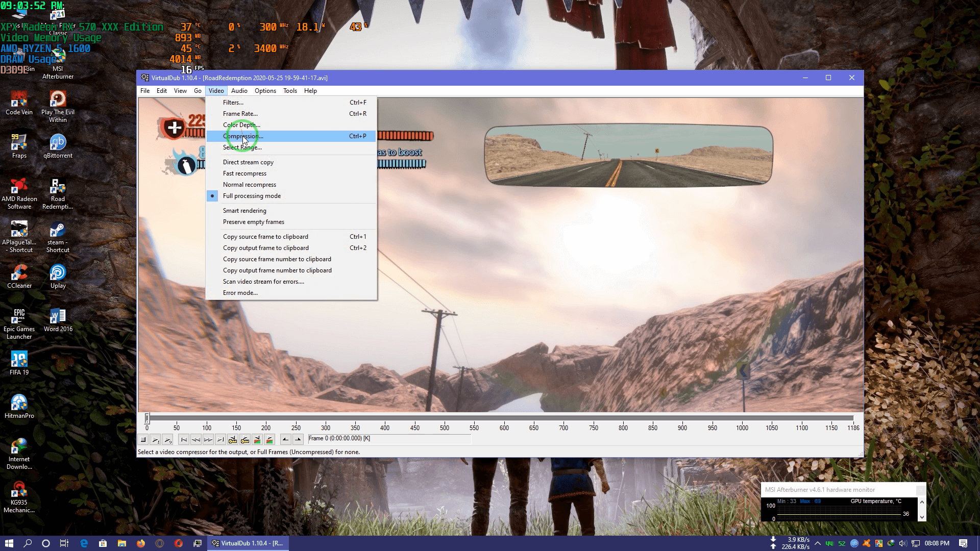Open the HitmanPro desktop icon

pos(19,406)
